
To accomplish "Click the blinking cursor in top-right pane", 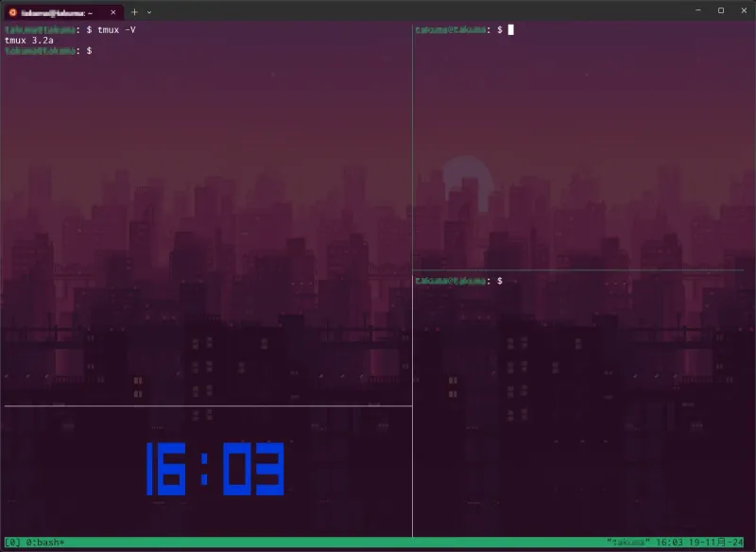I will click(510, 29).
